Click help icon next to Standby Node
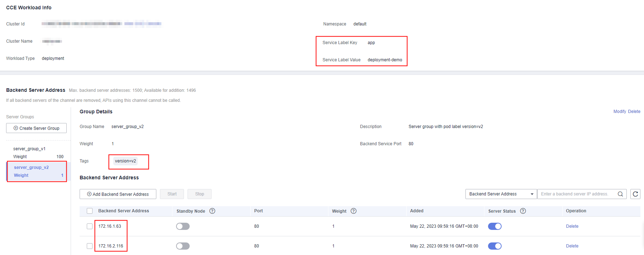The image size is (644, 255). click(212, 211)
